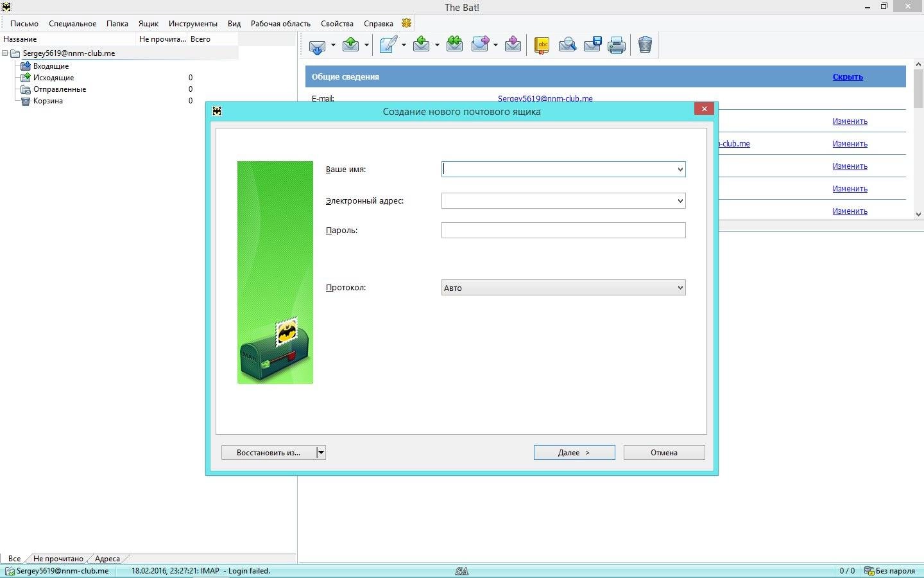Click the Скрыть link in Общие сведения
This screenshot has height=578, width=924.
[848, 77]
